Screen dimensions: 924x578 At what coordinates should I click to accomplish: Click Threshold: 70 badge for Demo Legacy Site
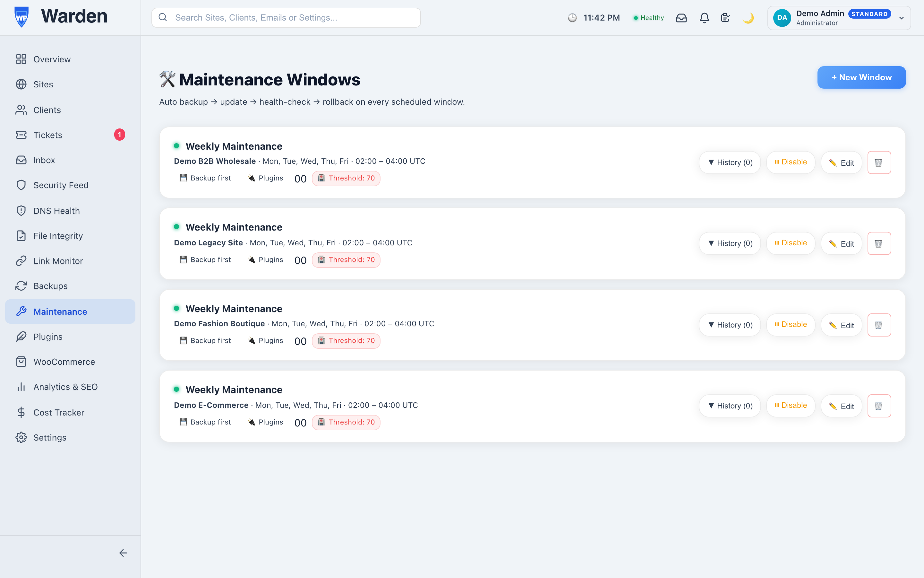(346, 259)
